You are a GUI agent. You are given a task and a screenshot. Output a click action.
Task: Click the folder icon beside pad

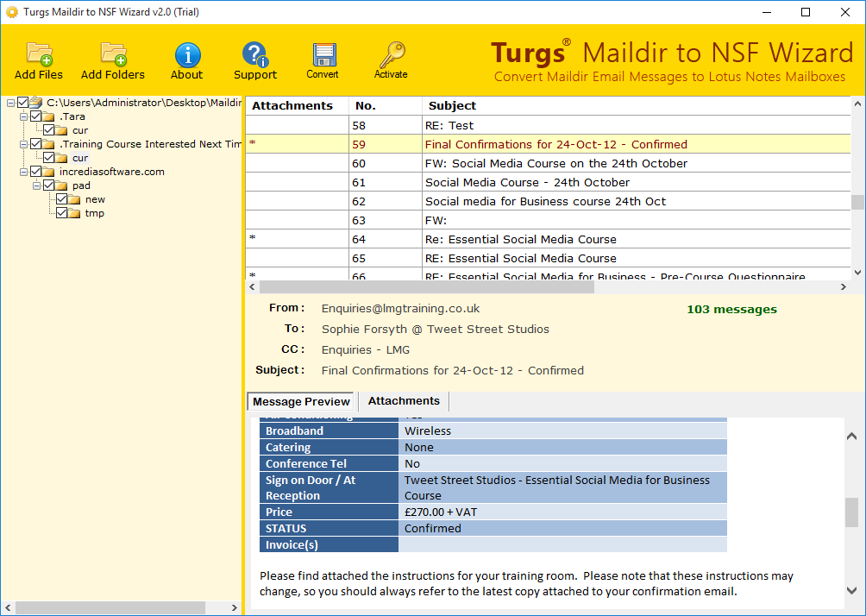62,185
